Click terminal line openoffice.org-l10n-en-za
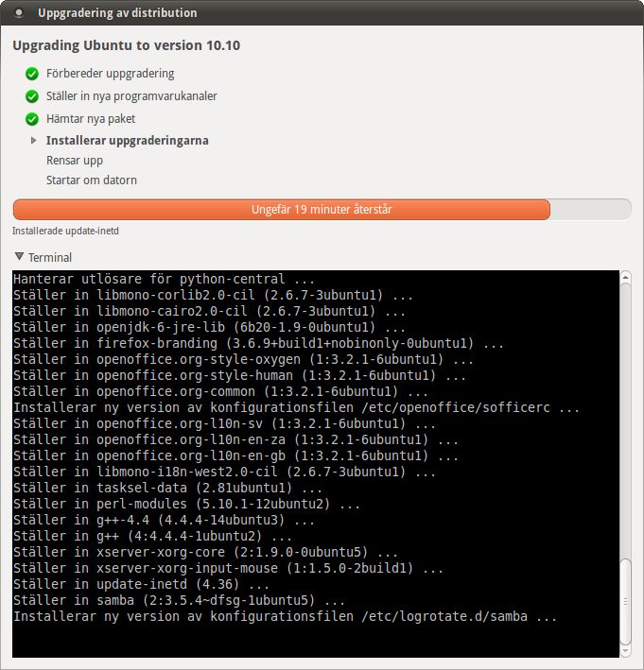This screenshot has width=644, height=670. tap(235, 439)
